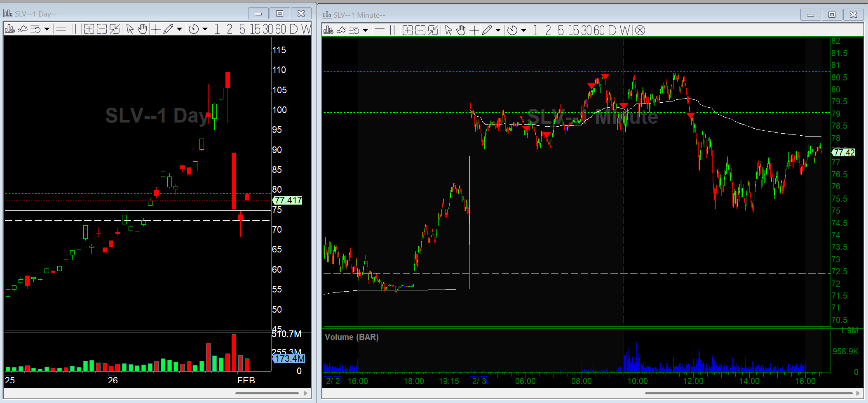This screenshot has height=403, width=868.
Task: Switch Day window chart to 5 minute interval
Action: tap(242, 29)
